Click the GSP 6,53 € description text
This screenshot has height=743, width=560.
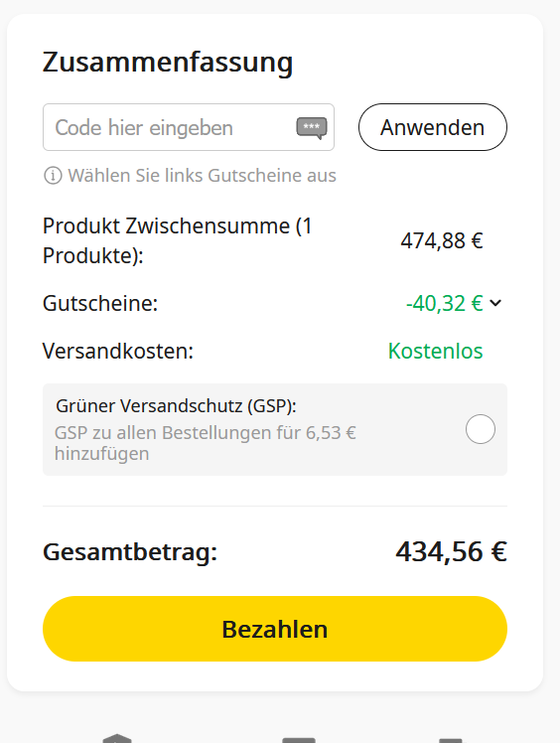[x=206, y=443]
